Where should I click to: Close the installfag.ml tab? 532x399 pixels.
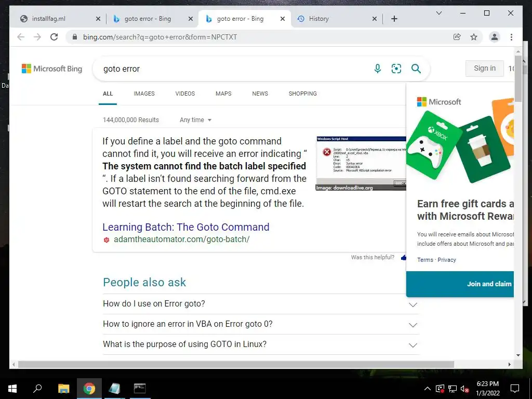[98, 19]
